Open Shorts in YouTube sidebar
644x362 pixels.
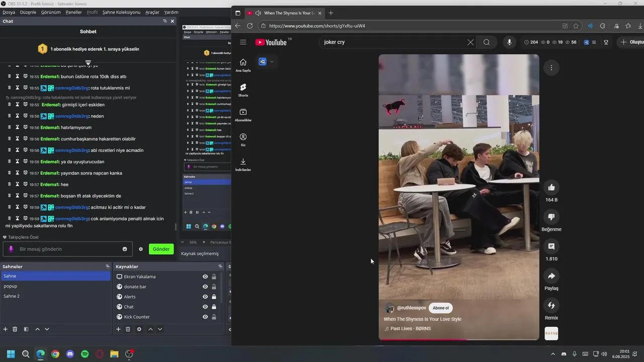(243, 90)
